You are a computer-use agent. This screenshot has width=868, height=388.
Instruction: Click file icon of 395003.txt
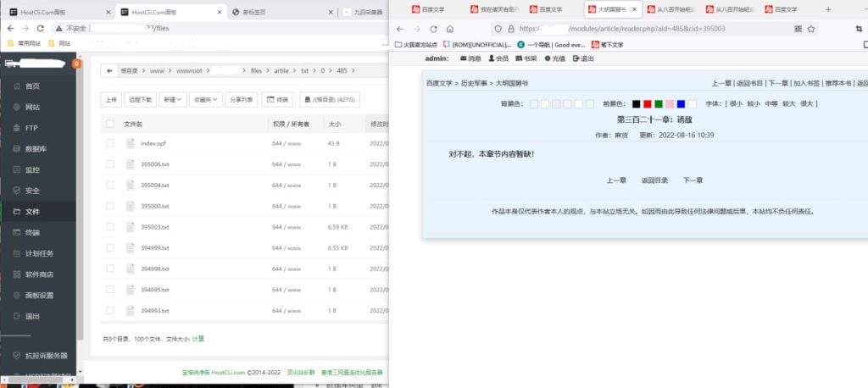coord(130,227)
